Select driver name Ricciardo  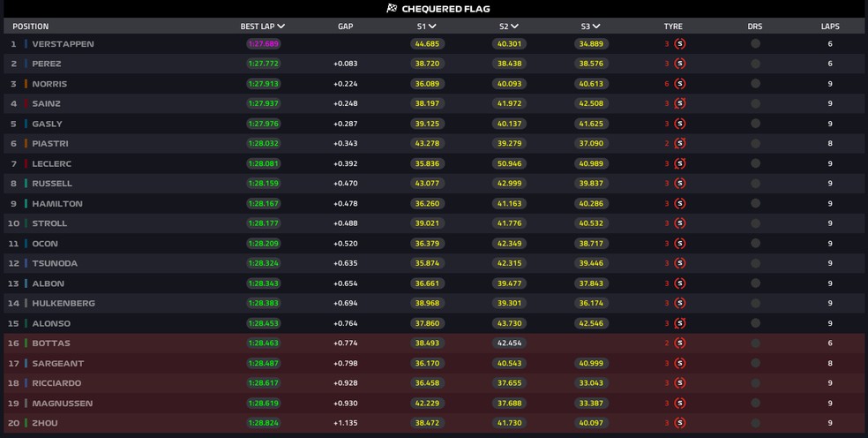(x=56, y=383)
